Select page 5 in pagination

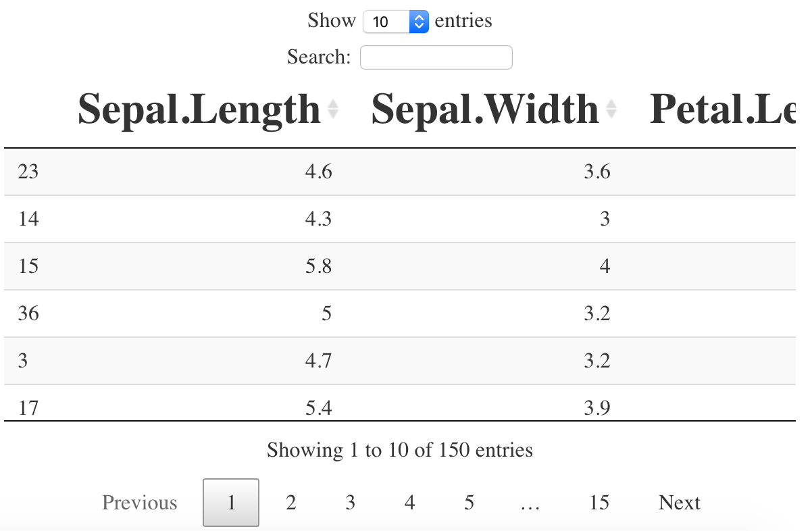[x=469, y=502]
